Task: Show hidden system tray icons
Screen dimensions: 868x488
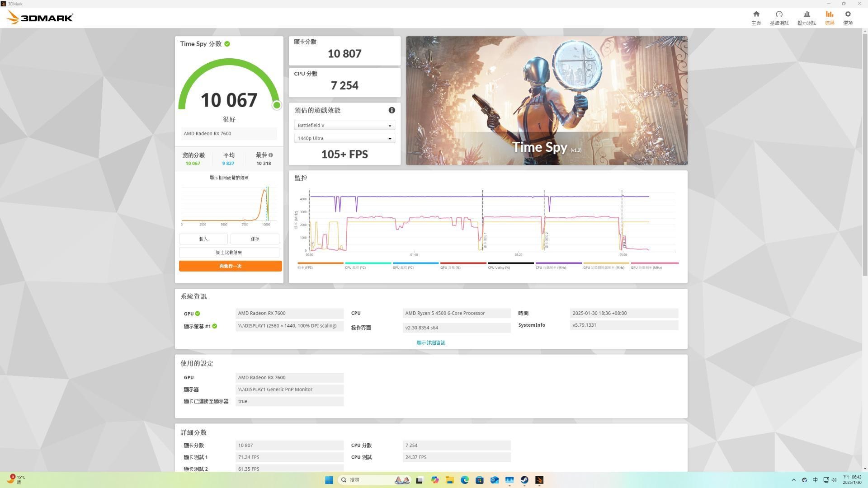Action: pos(793,480)
